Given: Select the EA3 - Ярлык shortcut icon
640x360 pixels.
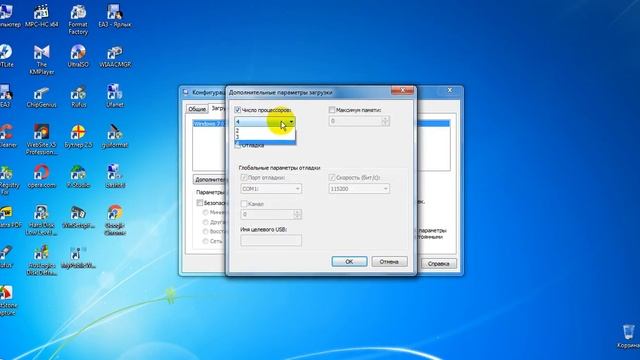Looking at the screenshot, I should click(x=115, y=16).
